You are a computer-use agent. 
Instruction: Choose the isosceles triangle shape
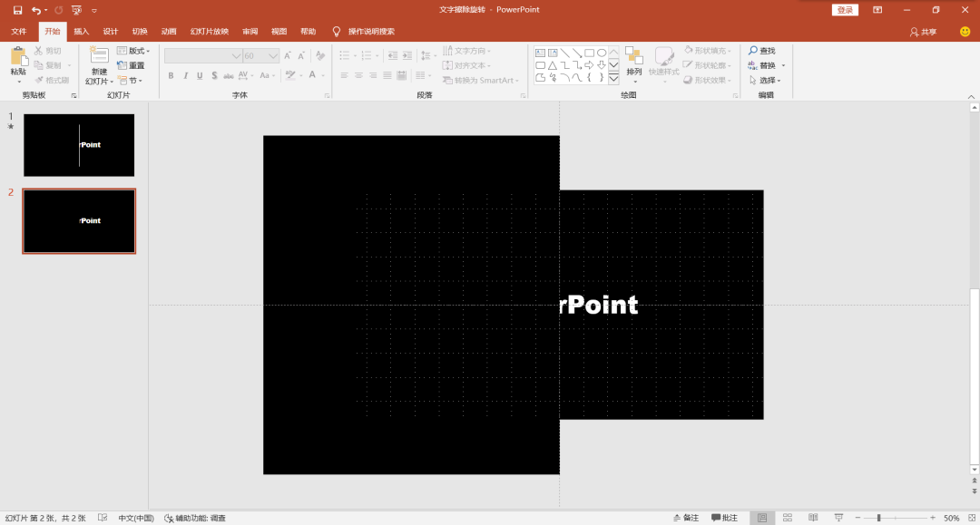(x=553, y=65)
